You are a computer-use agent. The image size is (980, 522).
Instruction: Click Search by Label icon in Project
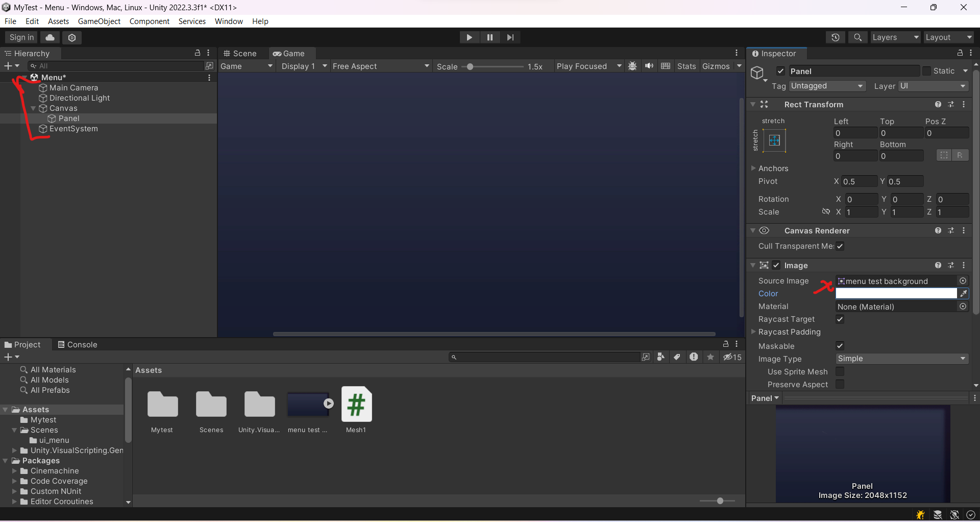(677, 357)
